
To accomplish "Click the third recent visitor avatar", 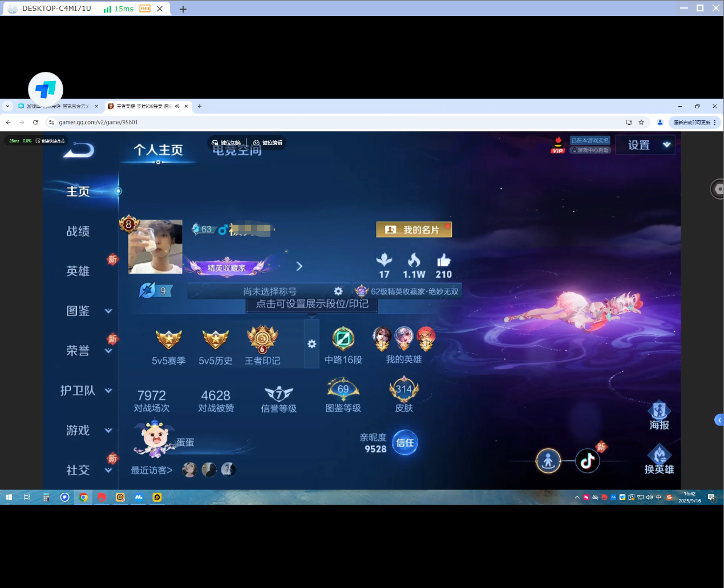I will click(x=228, y=469).
